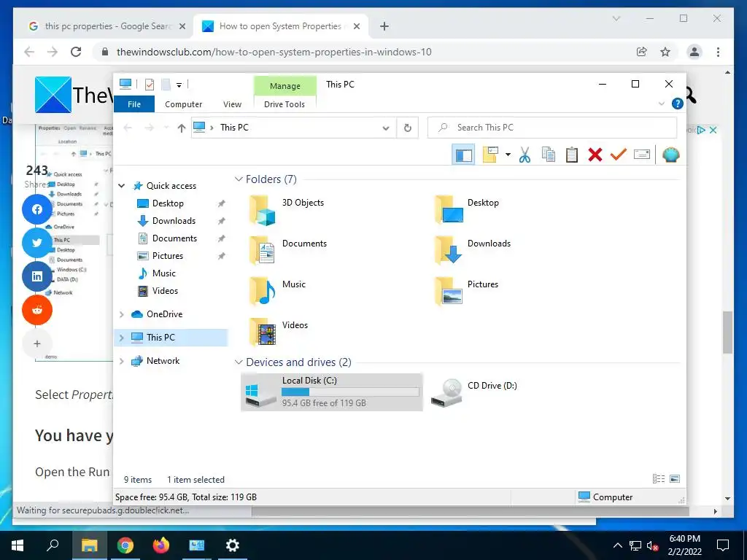Select the Drive Tools tab
Screen dimensions: 747x560
click(x=285, y=104)
